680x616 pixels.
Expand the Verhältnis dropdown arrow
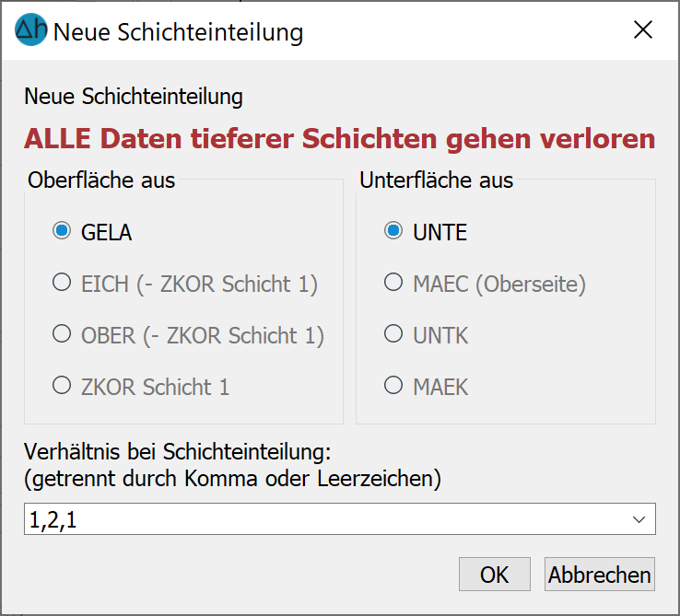pos(639,519)
